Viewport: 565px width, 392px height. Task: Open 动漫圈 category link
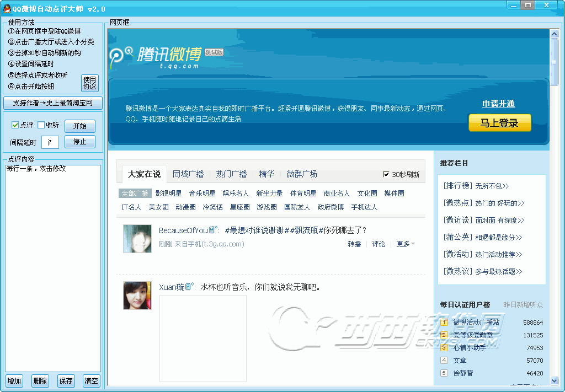coord(185,207)
